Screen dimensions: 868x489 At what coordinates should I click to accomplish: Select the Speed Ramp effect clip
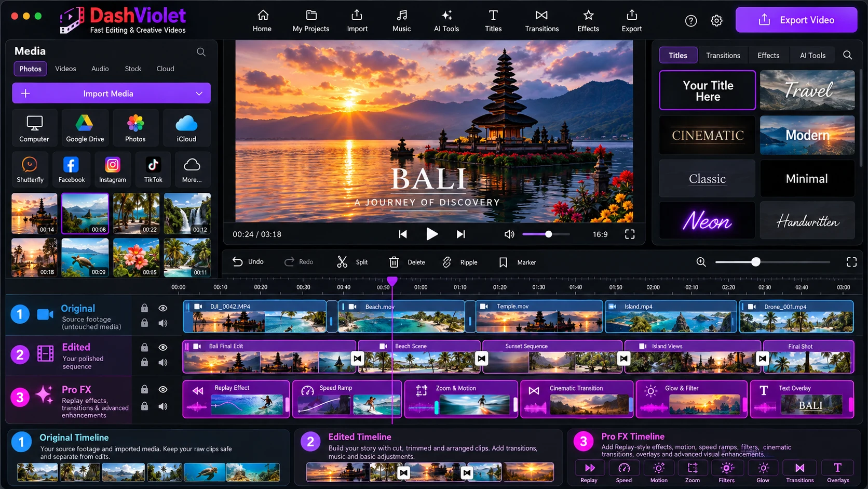[x=347, y=399]
